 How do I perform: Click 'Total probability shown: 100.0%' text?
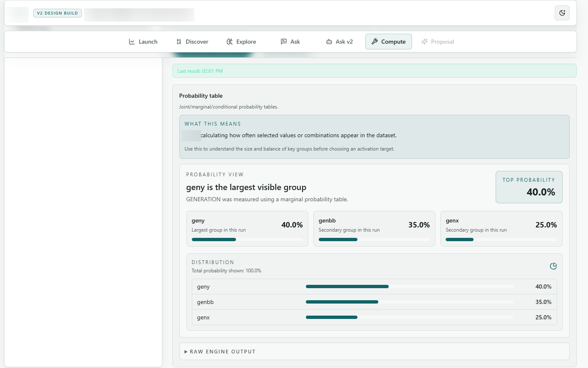[x=226, y=271]
